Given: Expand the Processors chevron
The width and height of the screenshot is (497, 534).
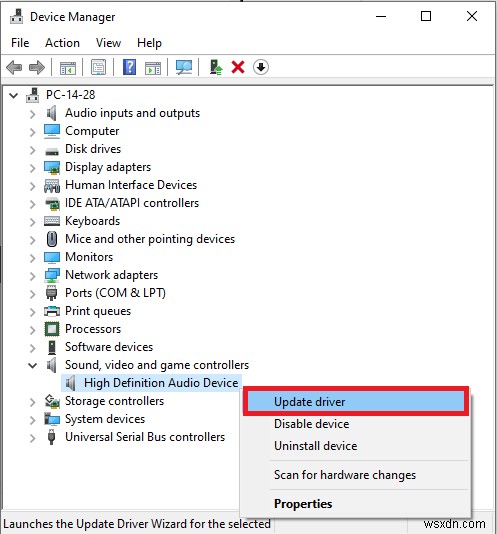Looking at the screenshot, I should click(33, 330).
